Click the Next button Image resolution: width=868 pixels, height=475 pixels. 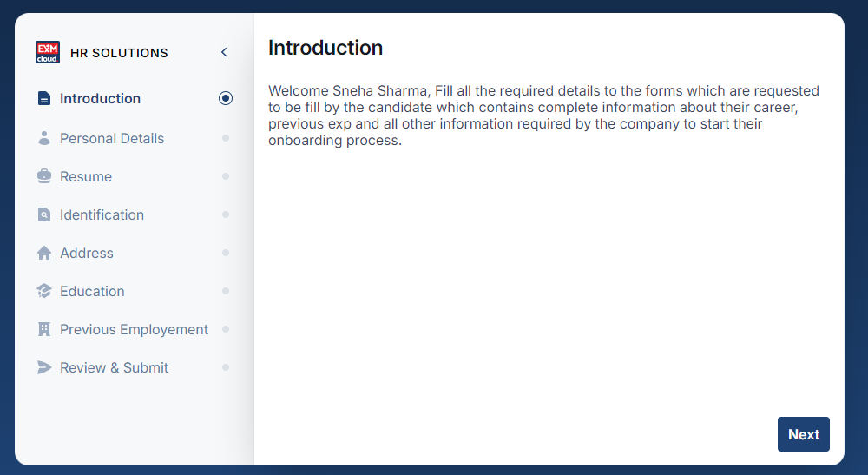pos(803,434)
